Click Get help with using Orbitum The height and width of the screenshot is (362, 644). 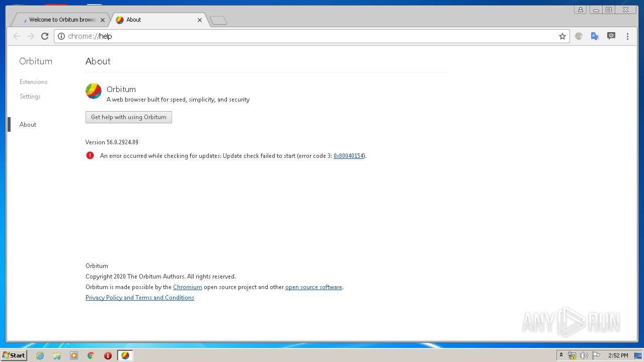pos(129,117)
